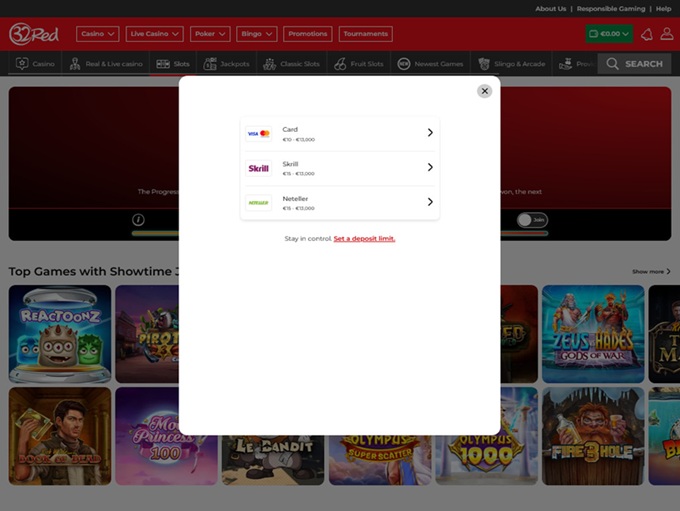
Task: Open the Poker dropdown menu
Action: tap(210, 34)
